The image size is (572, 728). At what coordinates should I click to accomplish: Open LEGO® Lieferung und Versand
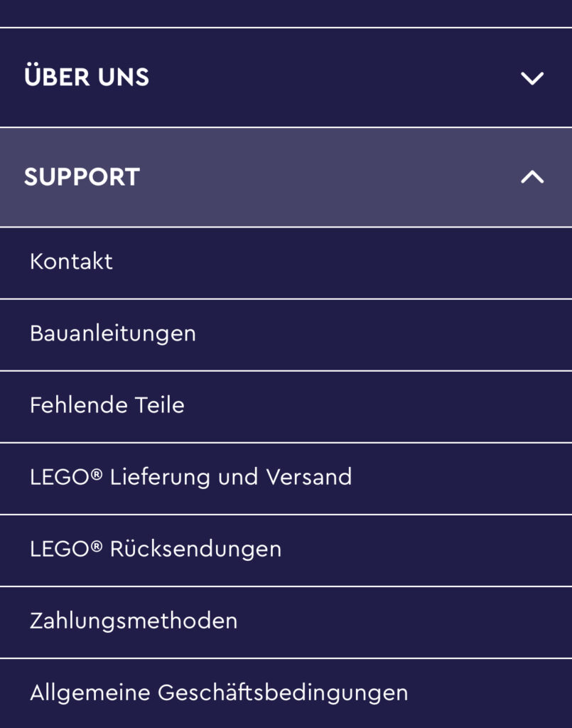[x=190, y=477]
